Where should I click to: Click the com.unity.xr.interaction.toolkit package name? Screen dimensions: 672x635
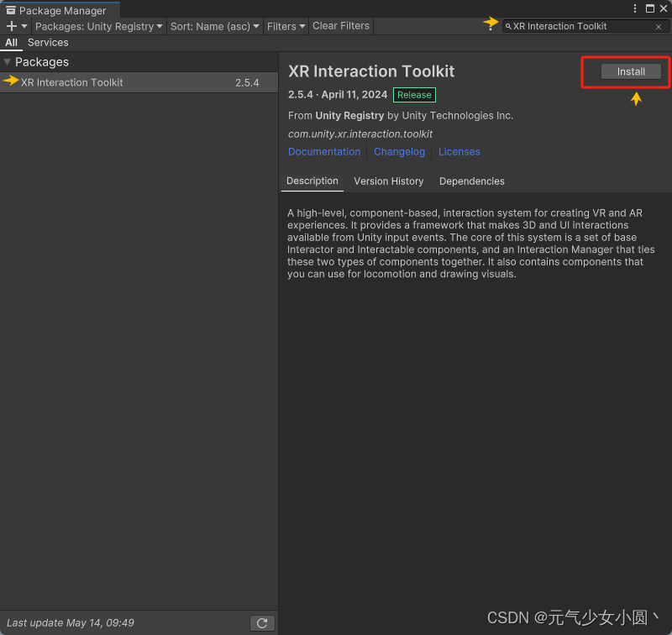(x=360, y=134)
